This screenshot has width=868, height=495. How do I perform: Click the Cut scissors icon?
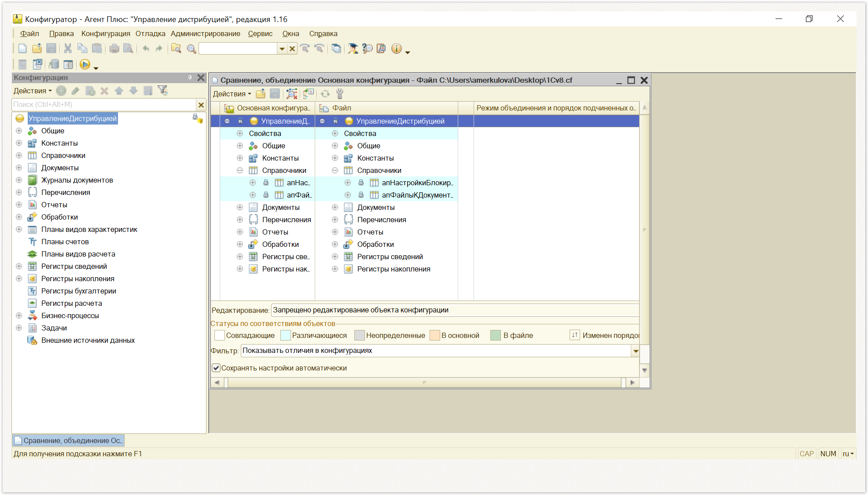tap(68, 49)
